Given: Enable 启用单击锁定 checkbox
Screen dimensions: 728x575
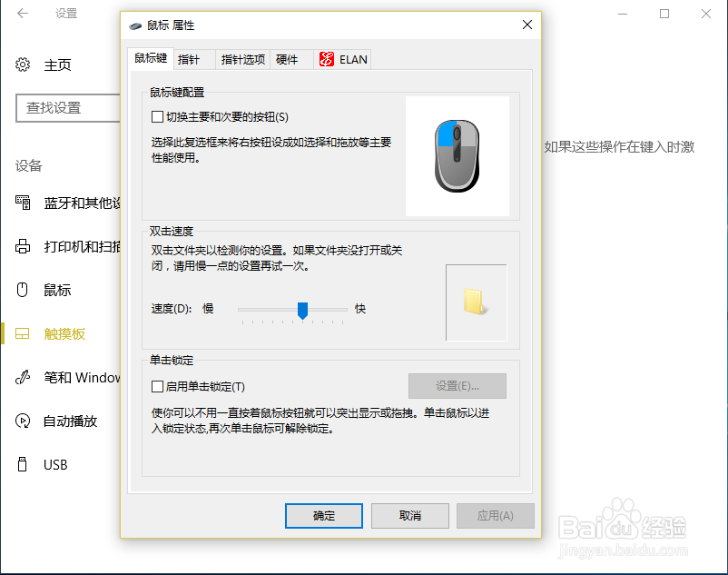Looking at the screenshot, I should click(x=157, y=386).
